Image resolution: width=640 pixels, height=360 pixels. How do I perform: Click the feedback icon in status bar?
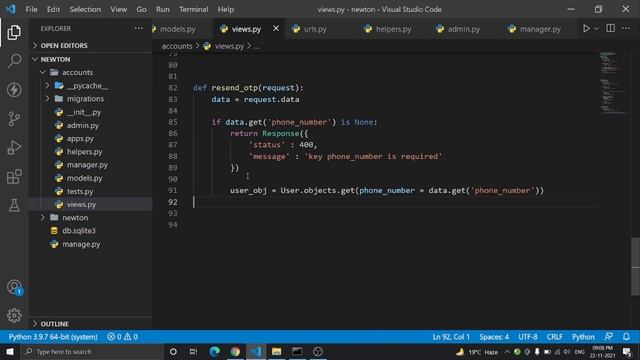609,337
